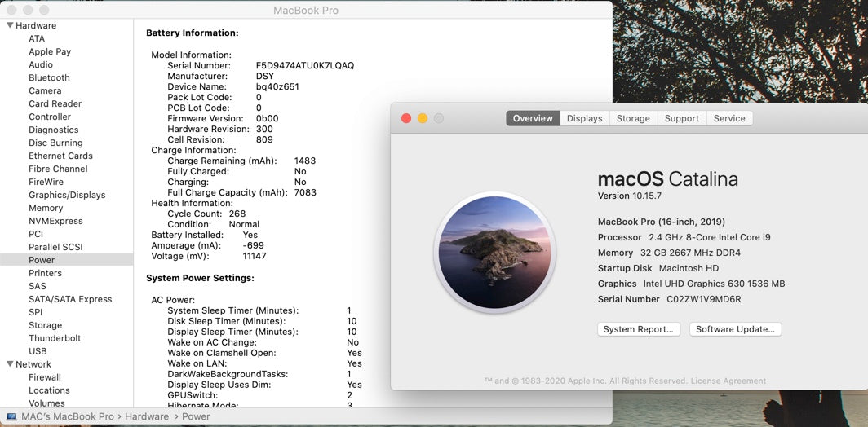Viewport: 868px width, 427px height.
Task: Click the Software Update button
Action: click(x=735, y=329)
